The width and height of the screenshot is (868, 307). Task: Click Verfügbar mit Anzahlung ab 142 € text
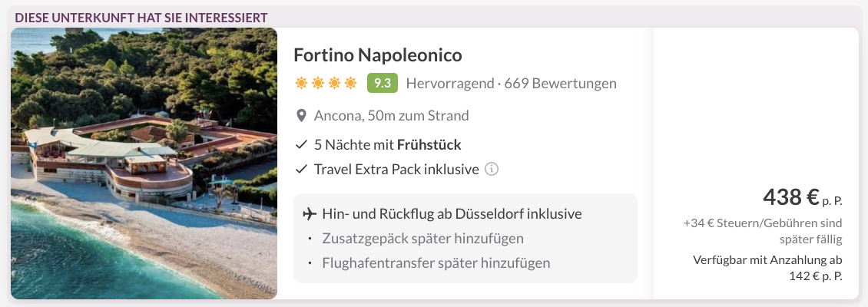coord(768,268)
